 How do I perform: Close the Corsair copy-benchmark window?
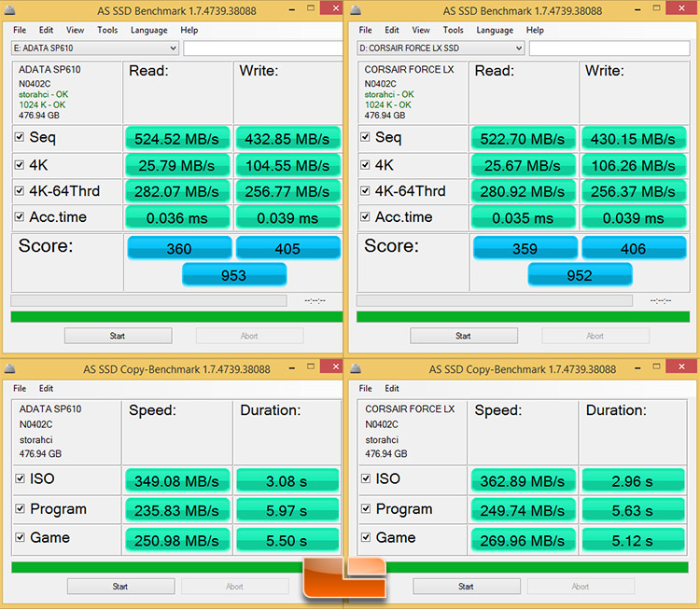point(680,367)
